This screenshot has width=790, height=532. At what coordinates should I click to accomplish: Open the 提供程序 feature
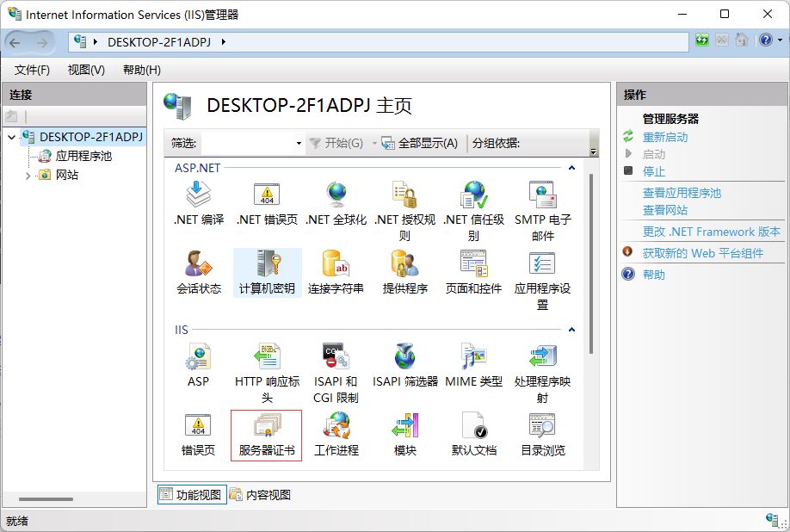pyautogui.click(x=405, y=273)
